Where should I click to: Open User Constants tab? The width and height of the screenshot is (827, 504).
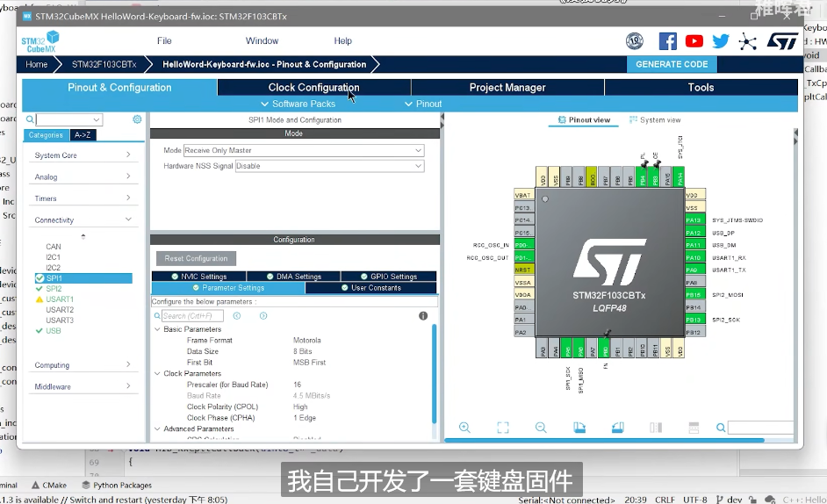click(370, 288)
